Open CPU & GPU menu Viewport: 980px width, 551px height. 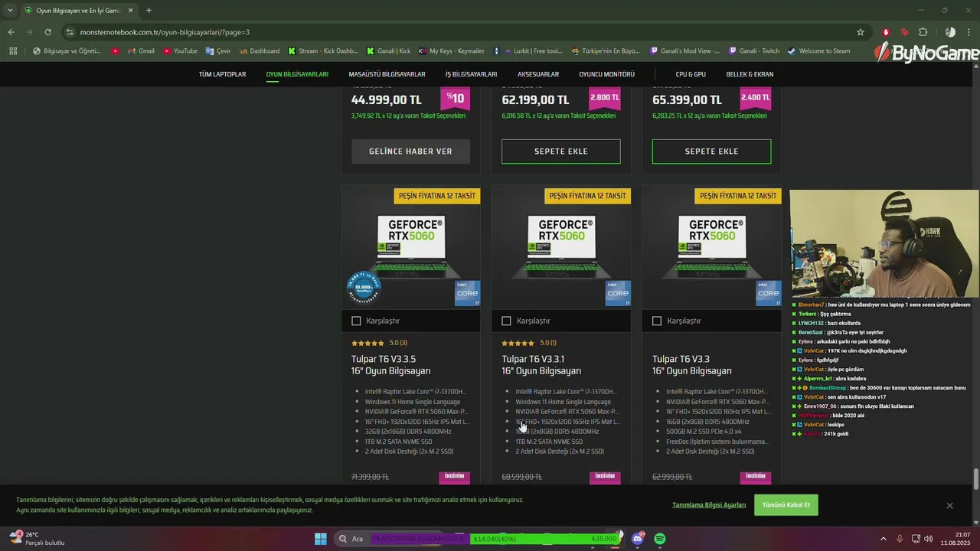pyautogui.click(x=691, y=74)
